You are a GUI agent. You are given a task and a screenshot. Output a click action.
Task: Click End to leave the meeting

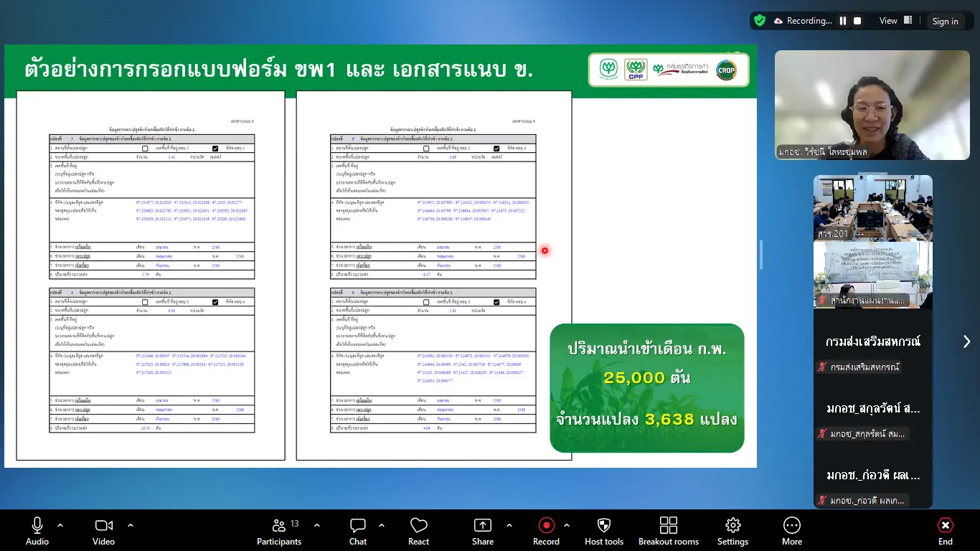coord(945,531)
